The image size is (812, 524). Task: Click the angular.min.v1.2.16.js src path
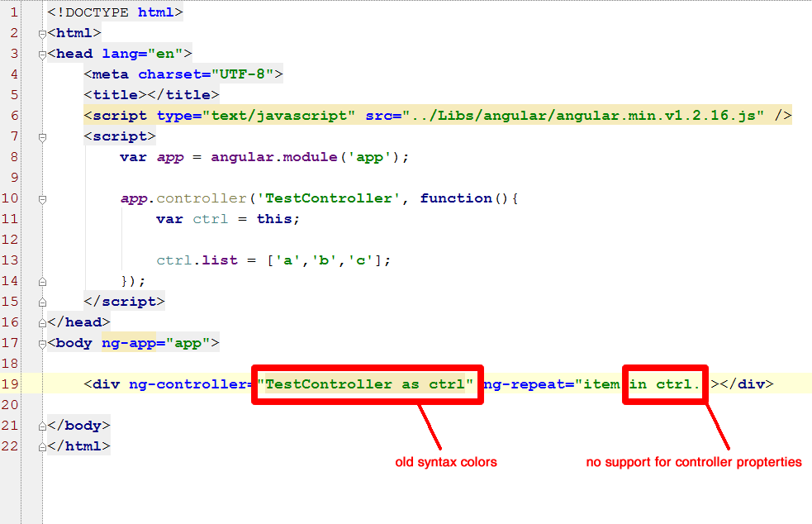[x=583, y=115]
